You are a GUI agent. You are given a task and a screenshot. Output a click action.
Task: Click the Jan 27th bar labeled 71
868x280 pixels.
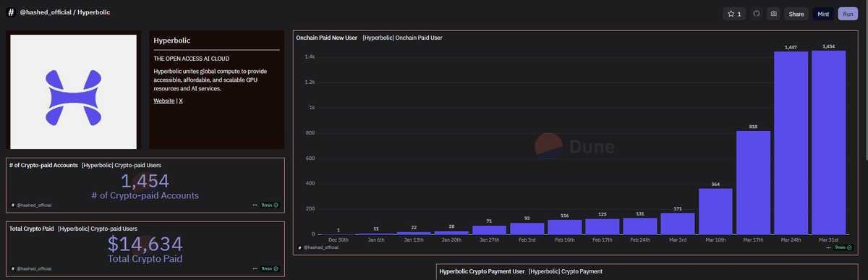(490, 230)
